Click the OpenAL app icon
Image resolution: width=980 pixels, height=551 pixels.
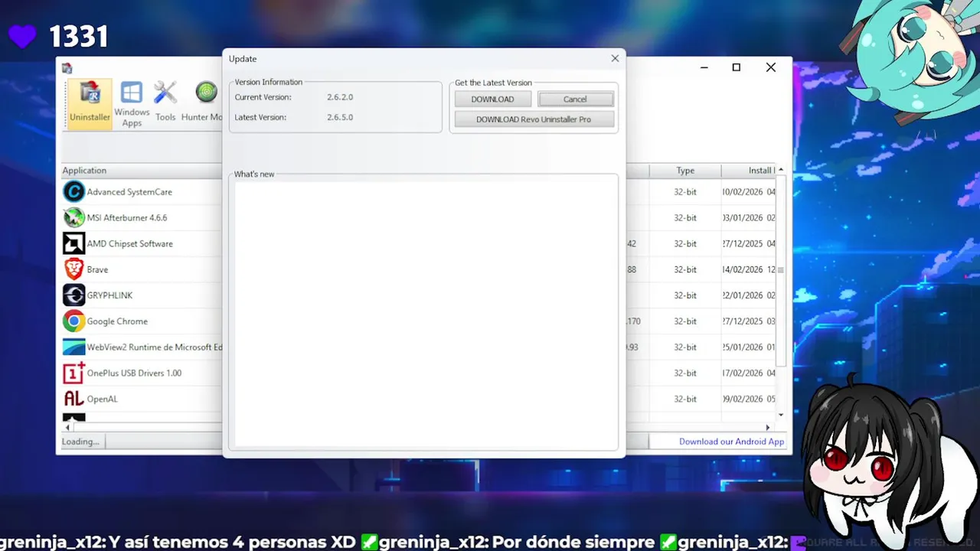point(73,399)
